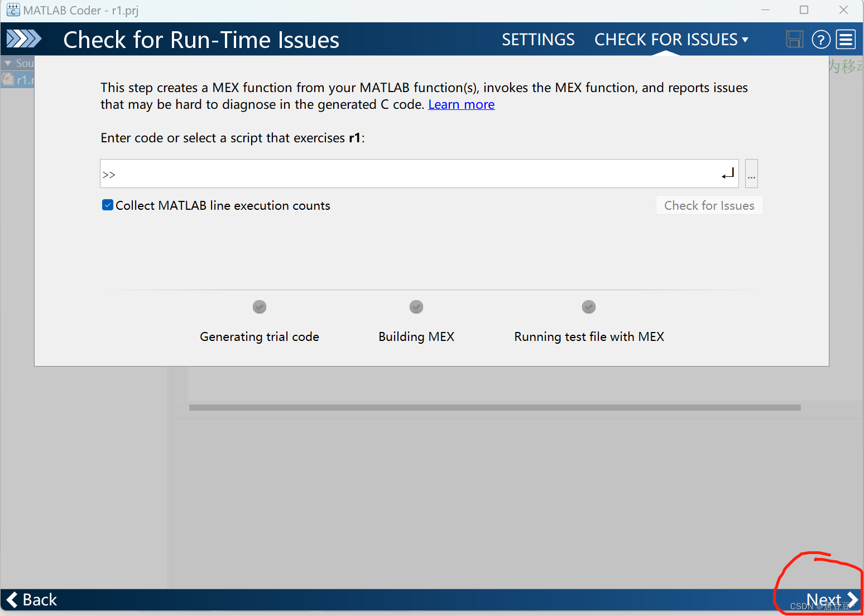Click the enter/run arrow in the code field
Viewport: 864px width, 616px height.
(728, 174)
